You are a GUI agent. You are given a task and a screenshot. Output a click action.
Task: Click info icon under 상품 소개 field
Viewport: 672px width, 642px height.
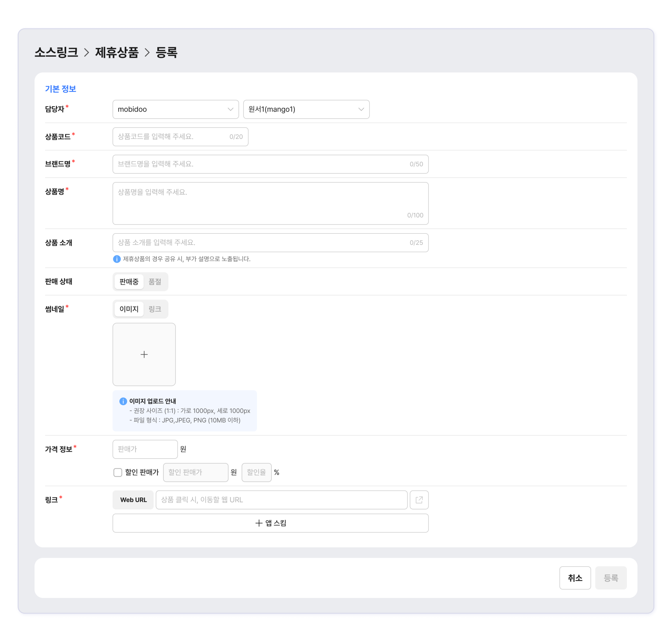point(117,259)
